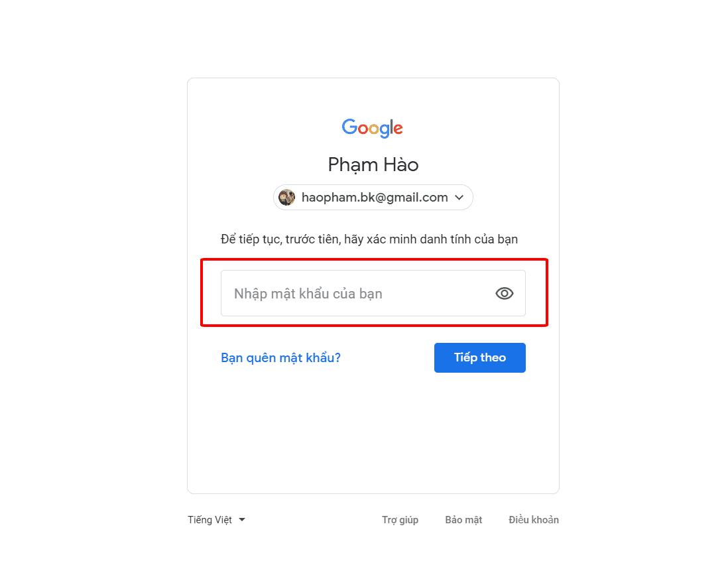Click the Google logo
Screen dimensions: 728x569
373,128
